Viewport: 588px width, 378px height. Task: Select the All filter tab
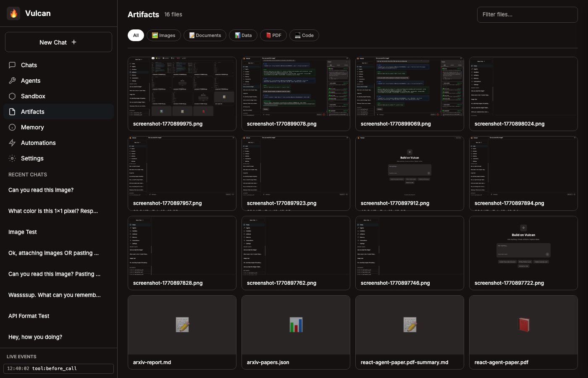[x=136, y=35]
